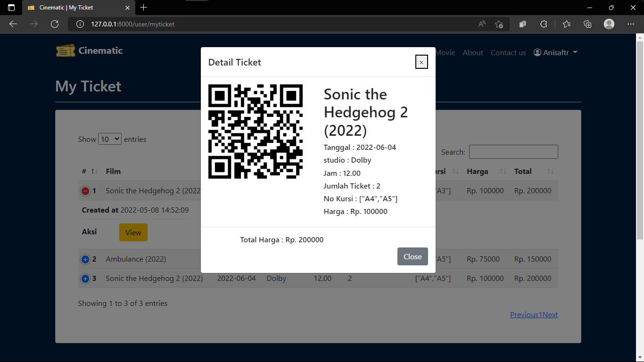Click Ambulance (2022) film cell
Viewport: 644px width, 362px height.
pyautogui.click(x=136, y=259)
